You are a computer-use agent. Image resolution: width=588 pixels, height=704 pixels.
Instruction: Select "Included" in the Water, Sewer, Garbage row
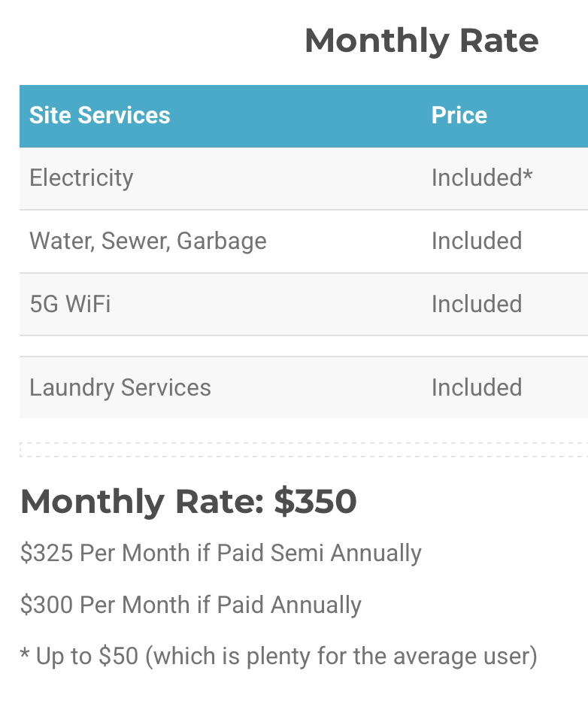[476, 241]
